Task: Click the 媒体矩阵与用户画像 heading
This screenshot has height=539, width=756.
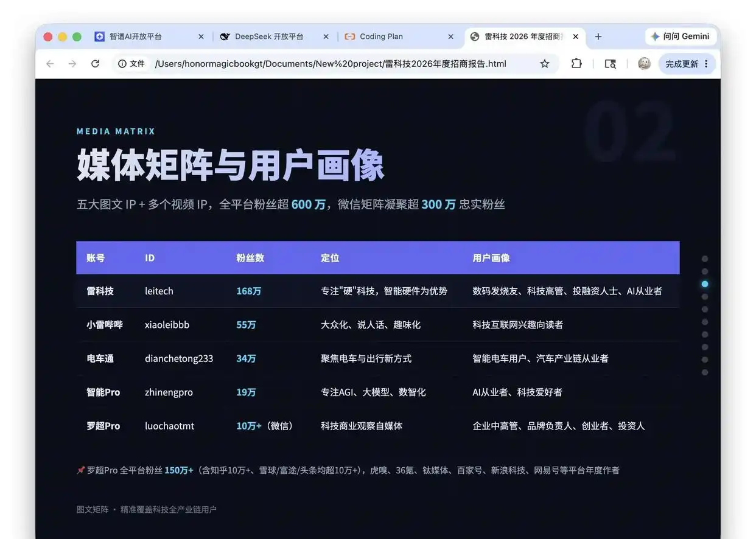Action: [230, 164]
